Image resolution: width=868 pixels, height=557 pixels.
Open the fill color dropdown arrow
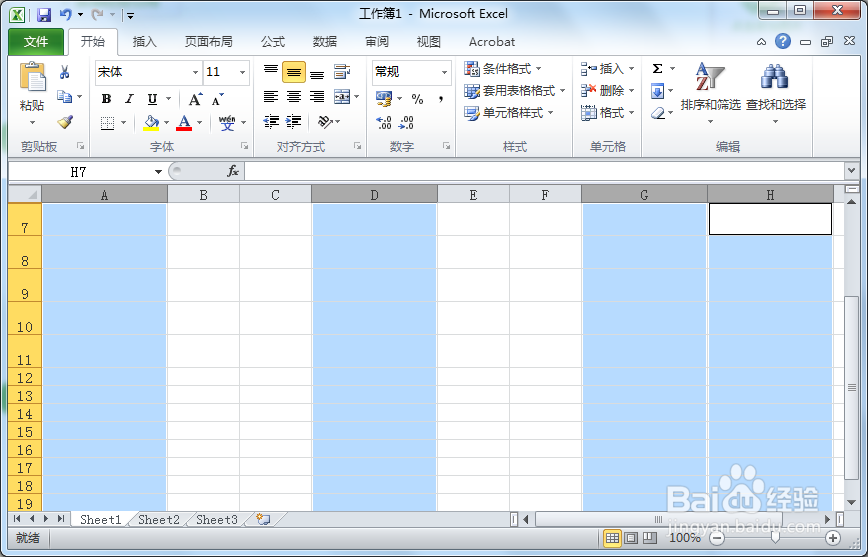tap(167, 122)
